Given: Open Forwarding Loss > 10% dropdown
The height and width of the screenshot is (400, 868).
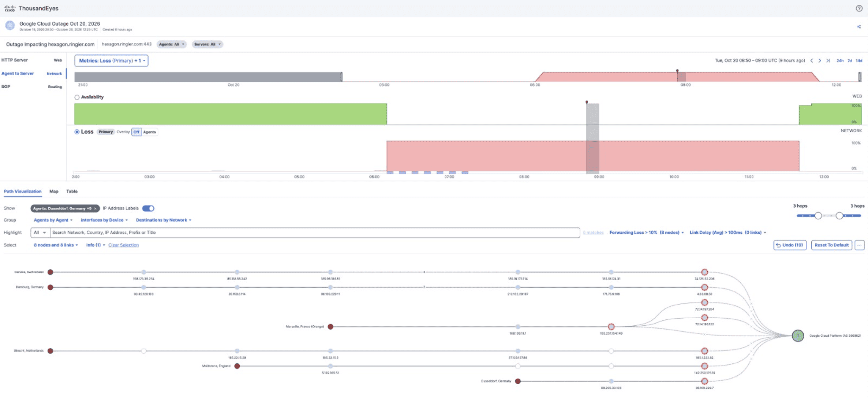Looking at the screenshot, I should tap(647, 233).
